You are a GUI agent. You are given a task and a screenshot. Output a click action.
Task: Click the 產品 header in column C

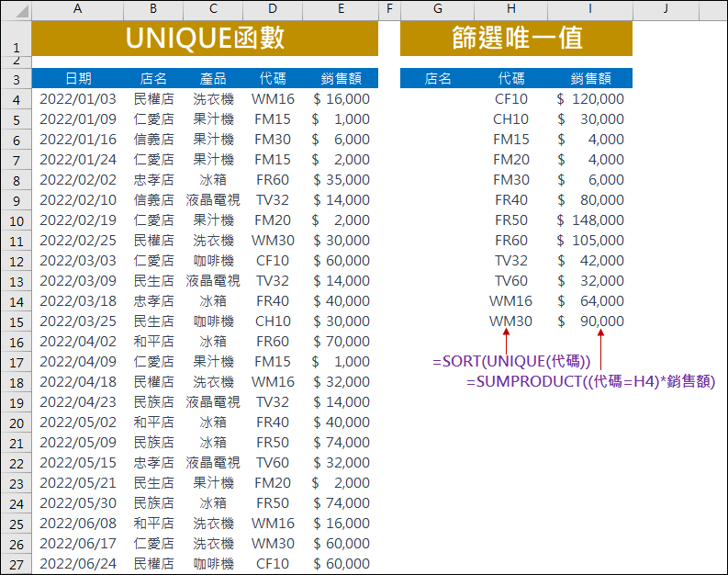tap(213, 78)
